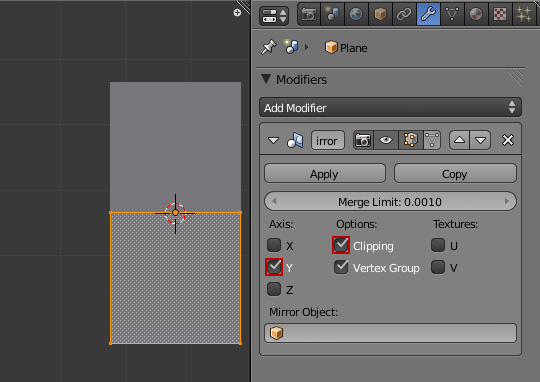This screenshot has width=540, height=382.
Task: Collapse the Modifiers section header
Action: pyautogui.click(x=266, y=79)
